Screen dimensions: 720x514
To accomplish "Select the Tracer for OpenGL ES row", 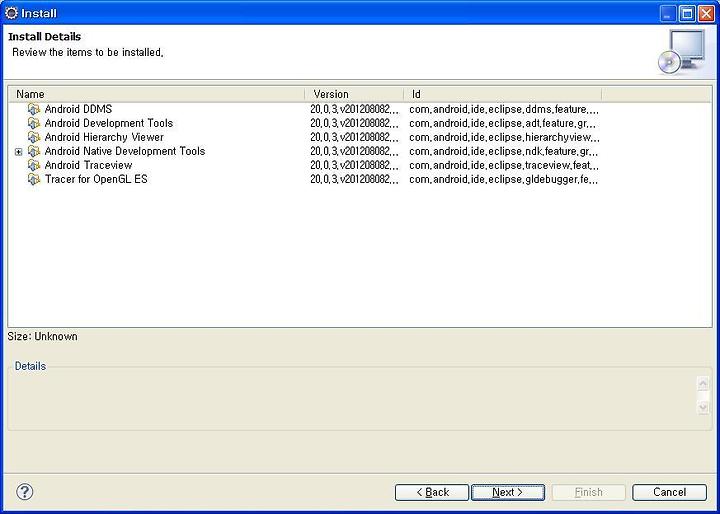I will (360, 179).
